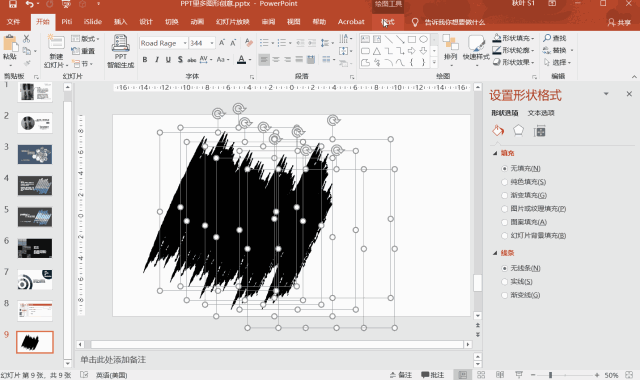Select the right arrow shape in the shapes gallery
640x380 pixels.
pos(411,51)
